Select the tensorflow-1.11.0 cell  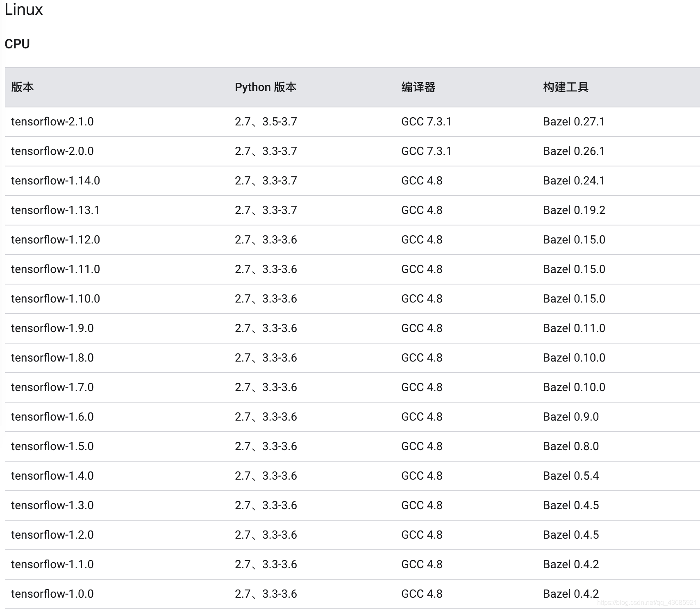point(56,269)
